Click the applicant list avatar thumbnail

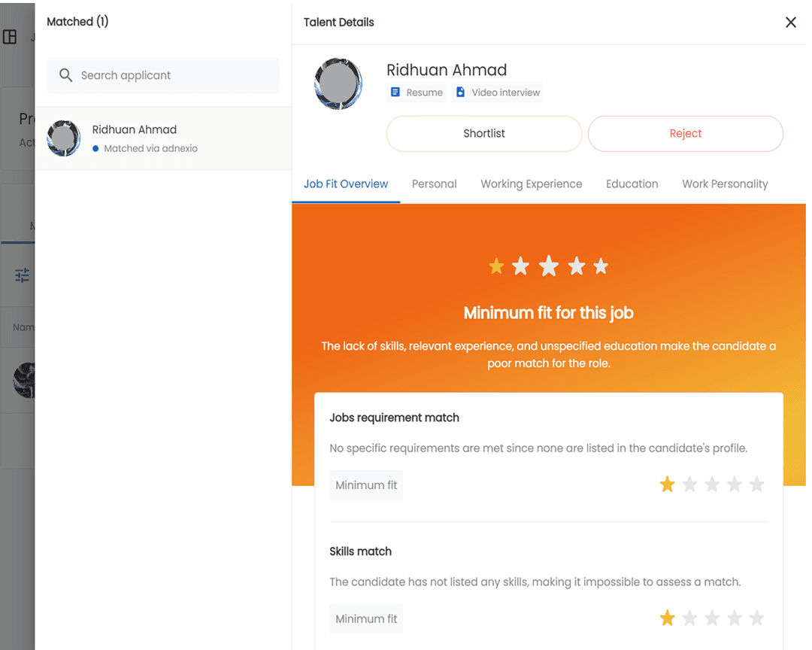(x=64, y=138)
